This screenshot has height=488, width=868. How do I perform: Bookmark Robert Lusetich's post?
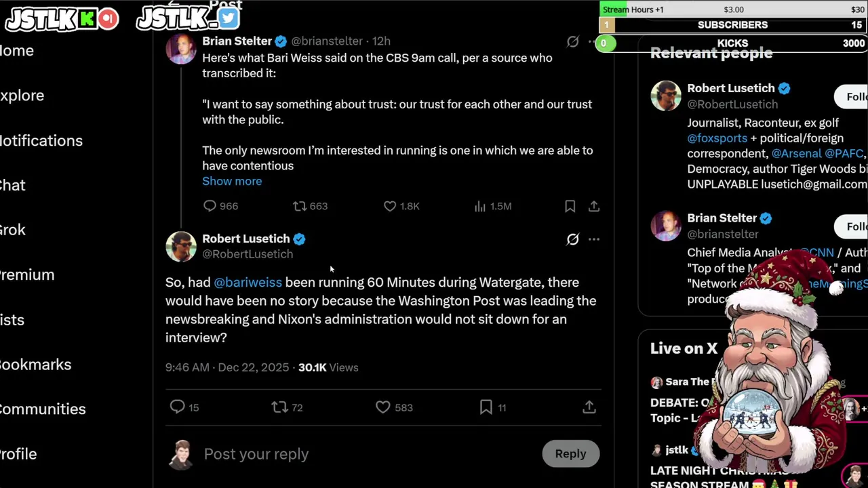click(x=486, y=407)
